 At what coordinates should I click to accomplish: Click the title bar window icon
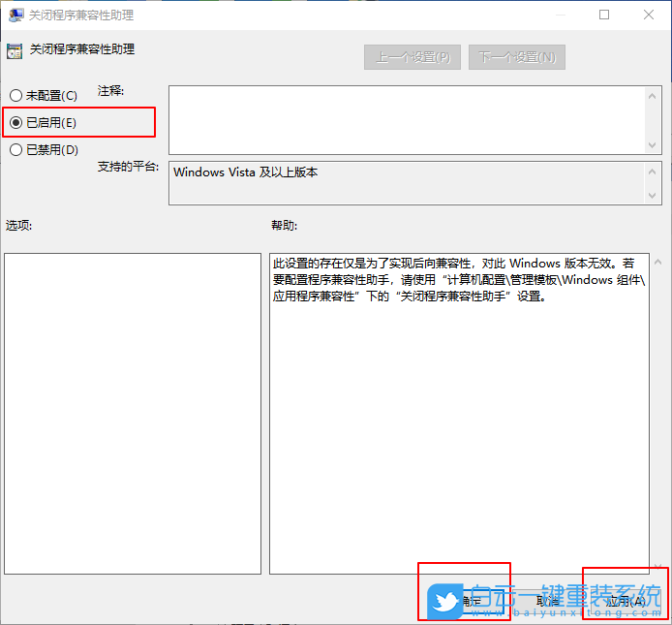click(16, 15)
